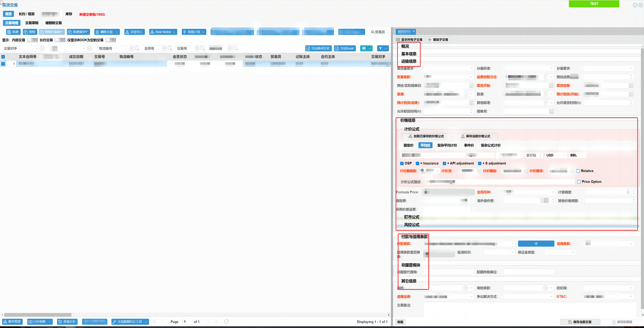Open the Deal Notice dropdown
The height and width of the screenshot is (328, 644).
point(174,32)
